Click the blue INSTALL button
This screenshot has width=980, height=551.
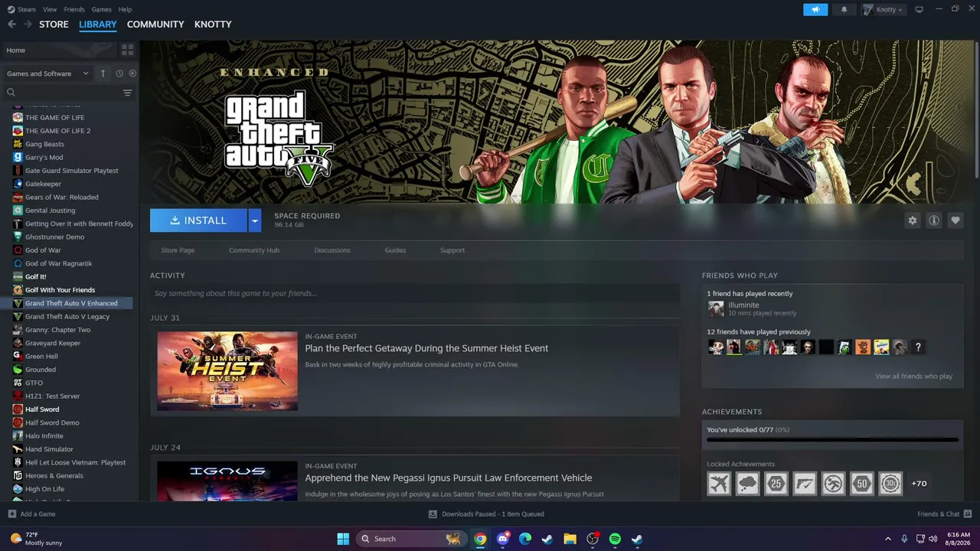(198, 220)
